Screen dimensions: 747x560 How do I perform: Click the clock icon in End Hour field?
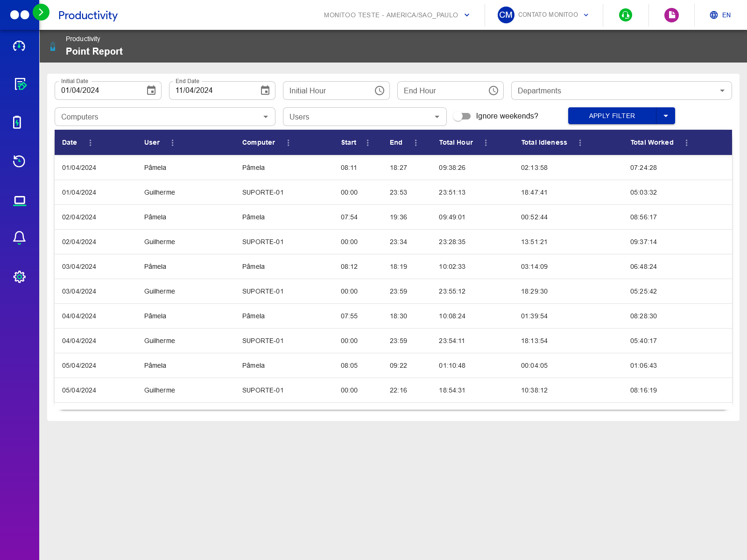point(493,90)
